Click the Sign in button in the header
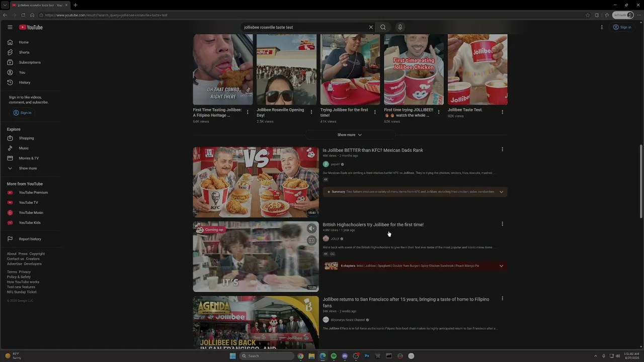 pos(622,27)
